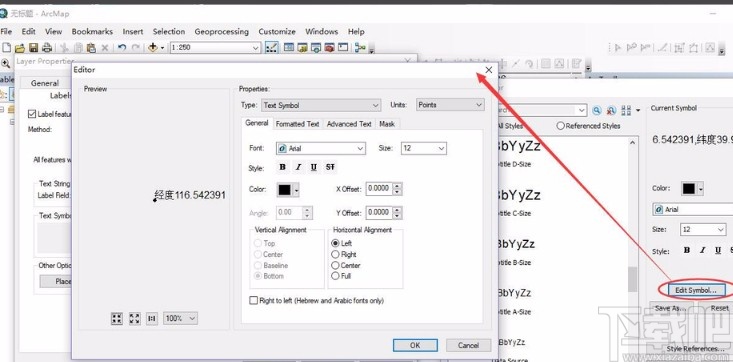The height and width of the screenshot is (362, 733).
Task: Open the map scale 1:250 dropdown
Action: [x=216, y=48]
